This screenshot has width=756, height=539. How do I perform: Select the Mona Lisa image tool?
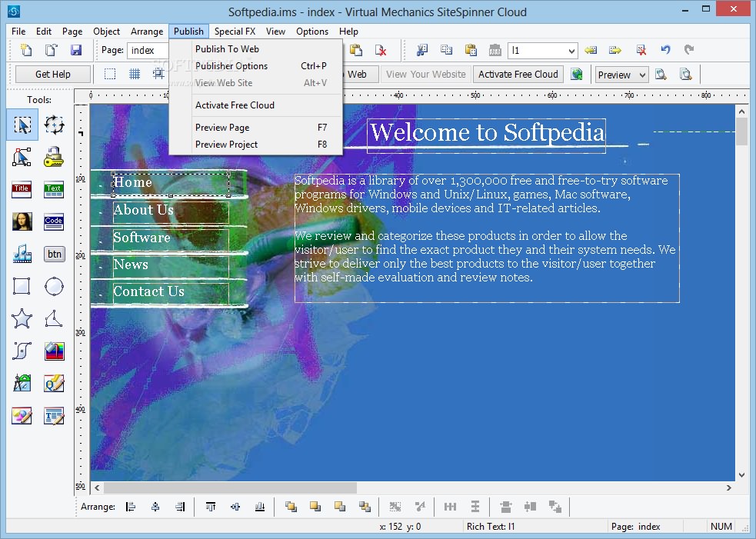22,221
